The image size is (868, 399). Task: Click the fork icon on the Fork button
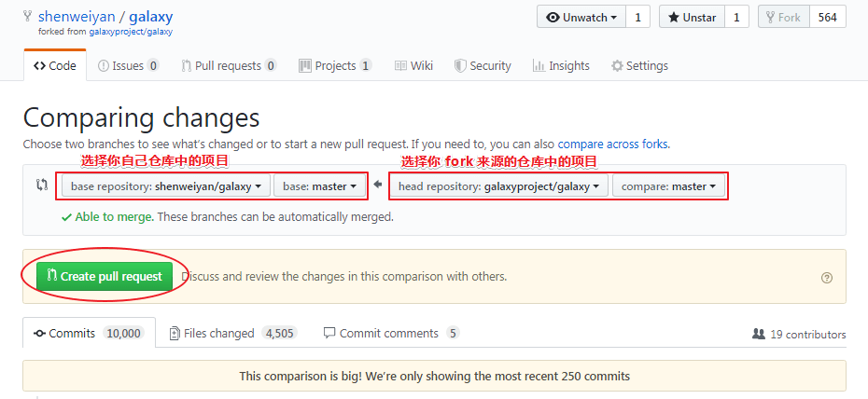coord(770,17)
